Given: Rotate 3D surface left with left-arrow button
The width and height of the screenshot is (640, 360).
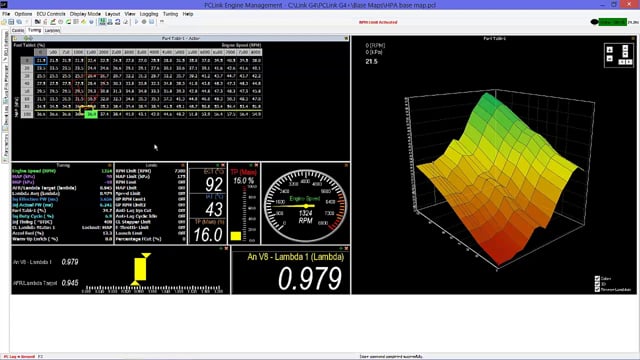Looking at the screenshot, I should 622,62.
